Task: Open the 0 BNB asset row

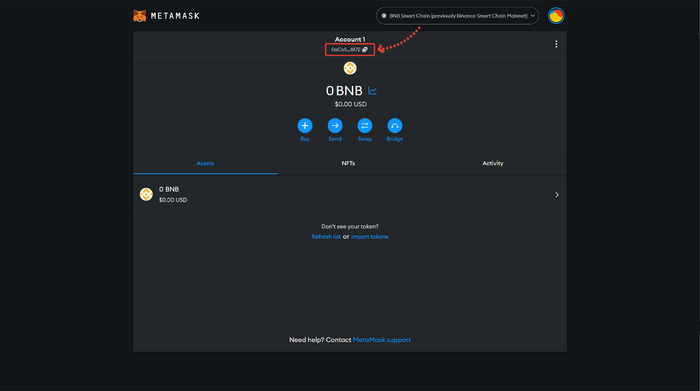Action: click(350, 195)
